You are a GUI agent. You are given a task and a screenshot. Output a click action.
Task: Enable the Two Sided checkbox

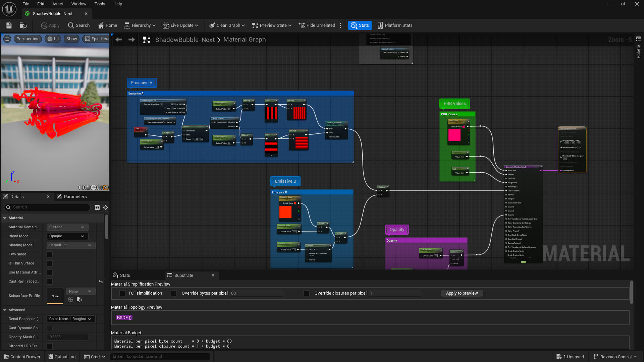point(49,254)
